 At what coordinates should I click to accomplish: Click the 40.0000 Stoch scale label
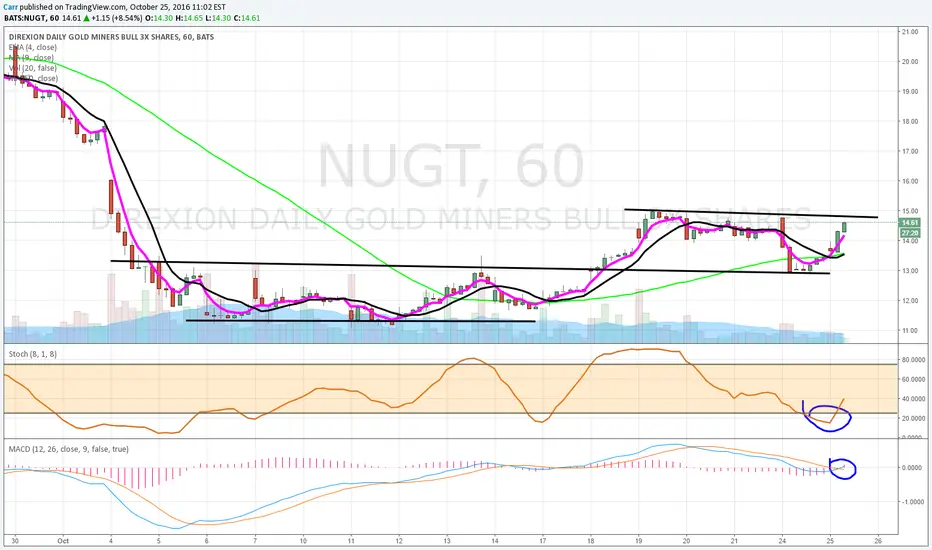pos(913,399)
